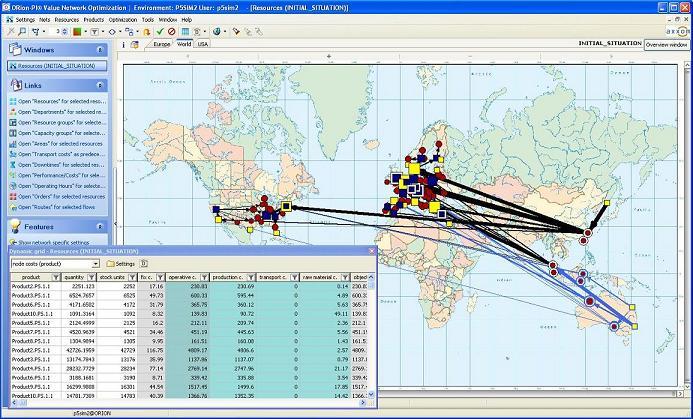The height and width of the screenshot is (419, 693).
Task: Collapse the Windows panel
Action: tap(100, 50)
